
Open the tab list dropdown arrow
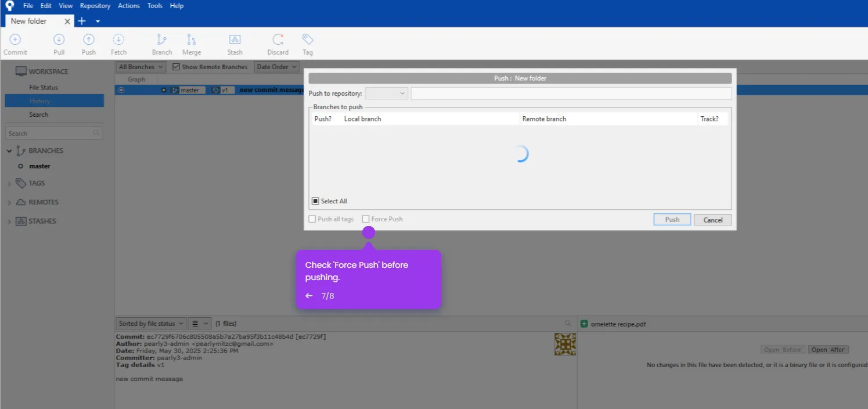point(98,21)
